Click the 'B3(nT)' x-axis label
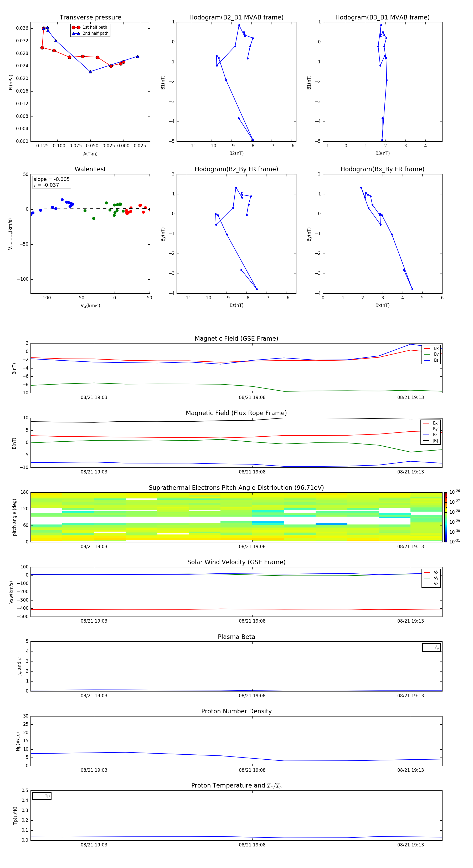Viewport: 473px width, 868px height. 382,153
